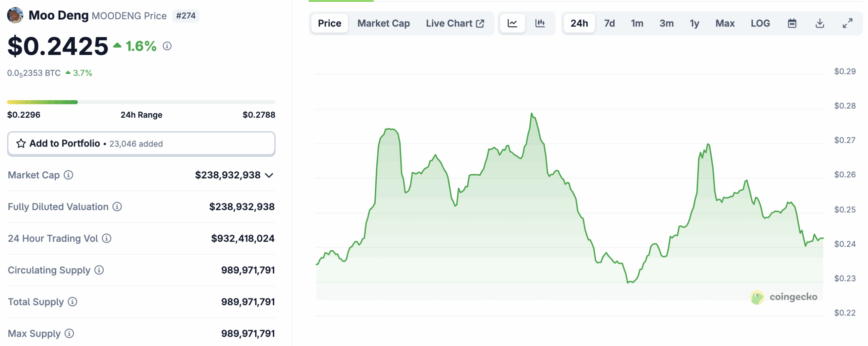The width and height of the screenshot is (868, 346).
Task: Click the $0.2425 current price text
Action: (58, 46)
